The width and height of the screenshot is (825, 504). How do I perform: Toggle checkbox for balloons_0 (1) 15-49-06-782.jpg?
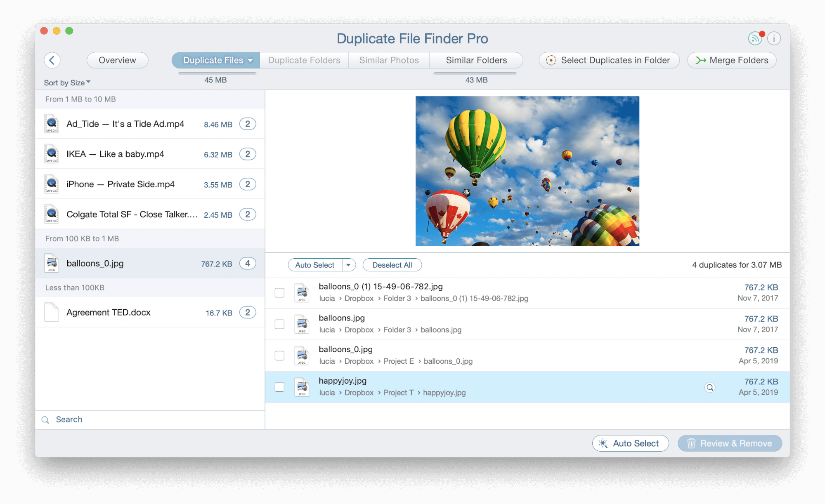[x=280, y=291]
